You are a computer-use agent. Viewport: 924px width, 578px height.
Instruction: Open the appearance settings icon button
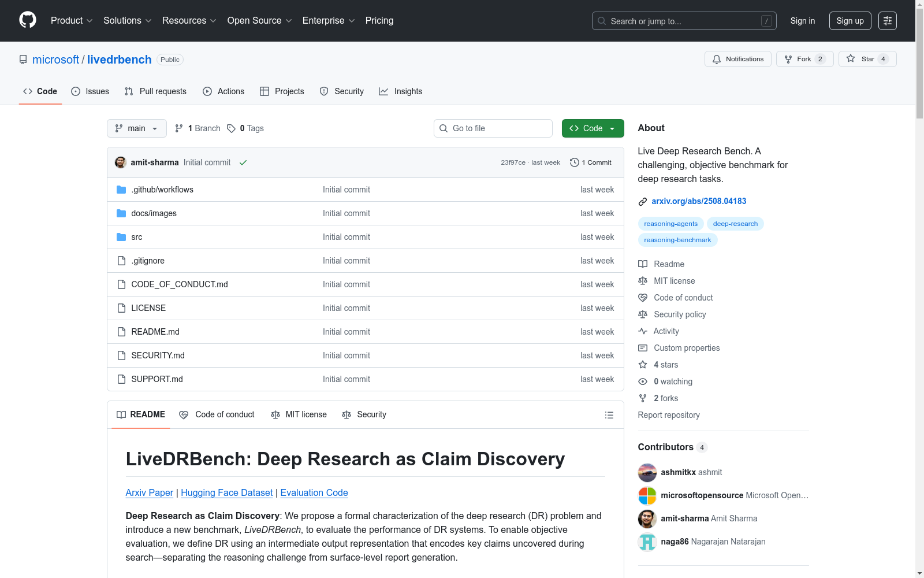pyautogui.click(x=888, y=21)
